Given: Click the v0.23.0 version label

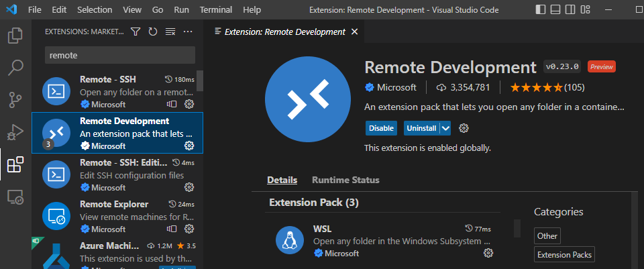Looking at the screenshot, I should click(562, 66).
